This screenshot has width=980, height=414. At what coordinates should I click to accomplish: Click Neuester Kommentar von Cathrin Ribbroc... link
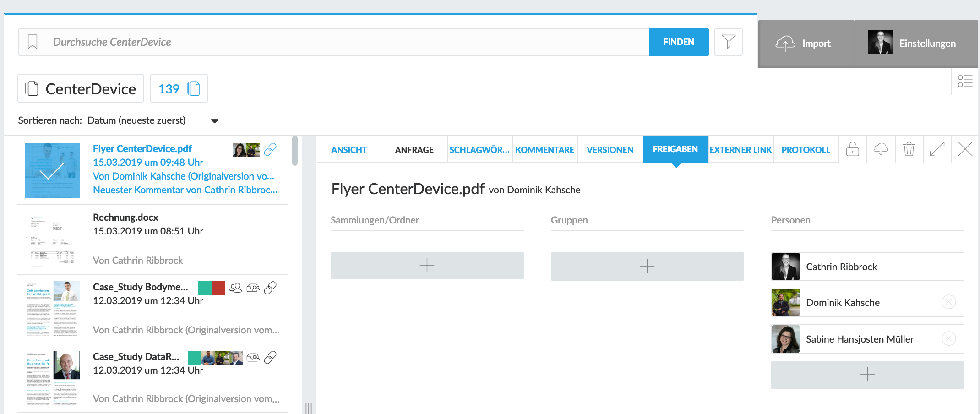[185, 190]
